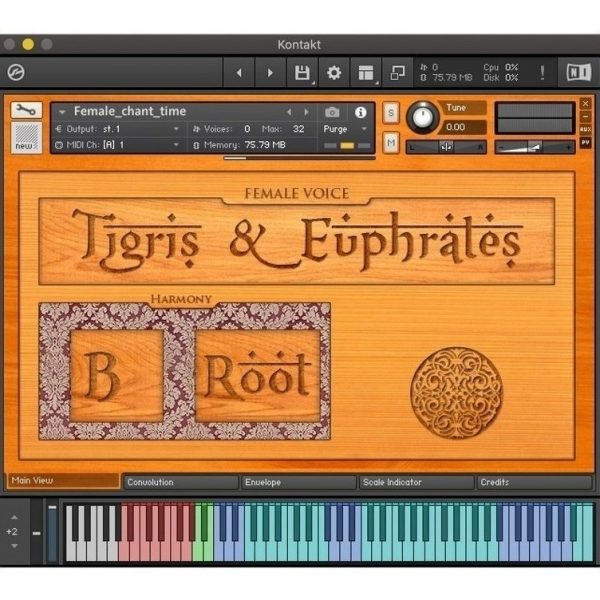Click the 'new' instrument icon thumbnail
600x600 pixels.
[x=26, y=138]
